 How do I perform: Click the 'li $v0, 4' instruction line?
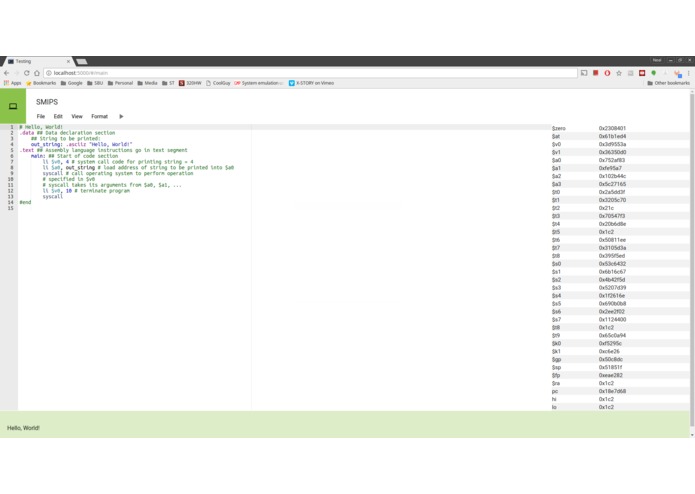[x=118, y=162]
